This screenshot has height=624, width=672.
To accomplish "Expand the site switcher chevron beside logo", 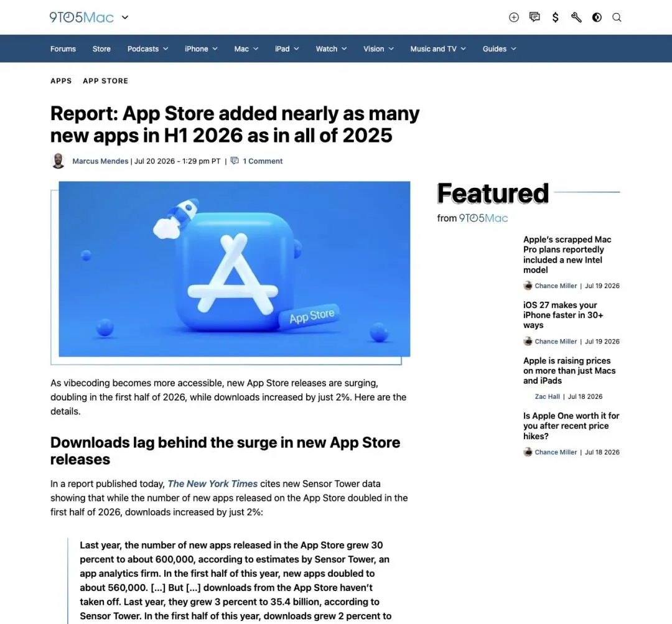I will [x=124, y=17].
